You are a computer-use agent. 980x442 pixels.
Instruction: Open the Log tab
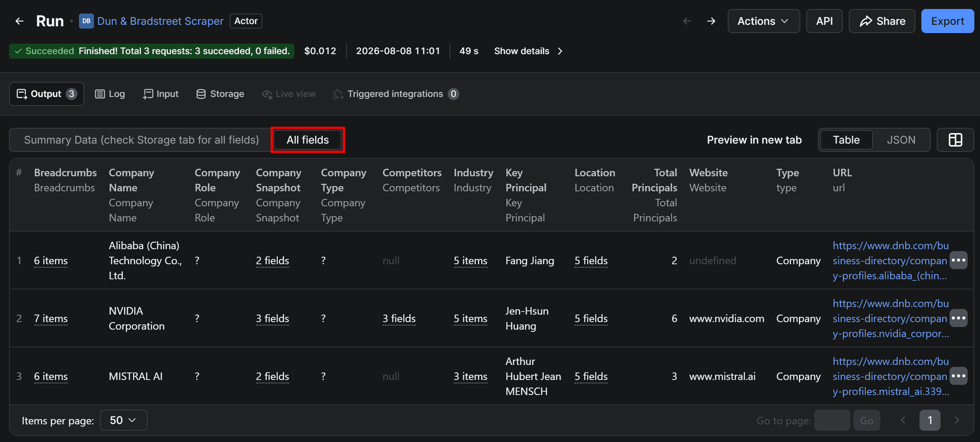tap(110, 94)
